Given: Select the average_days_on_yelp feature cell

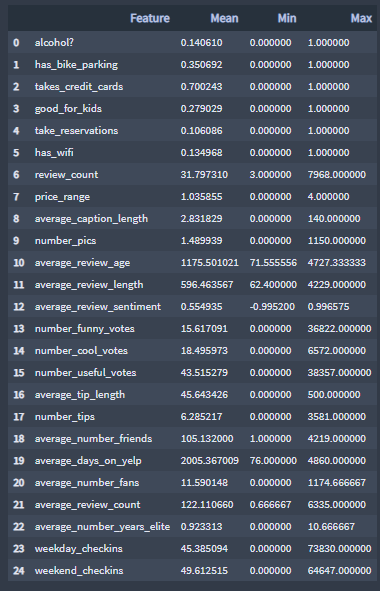Looking at the screenshot, I should tap(88, 461).
